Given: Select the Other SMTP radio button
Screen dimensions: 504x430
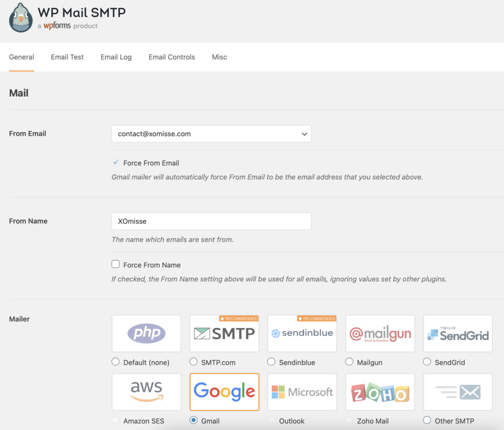Looking at the screenshot, I should point(427,420).
